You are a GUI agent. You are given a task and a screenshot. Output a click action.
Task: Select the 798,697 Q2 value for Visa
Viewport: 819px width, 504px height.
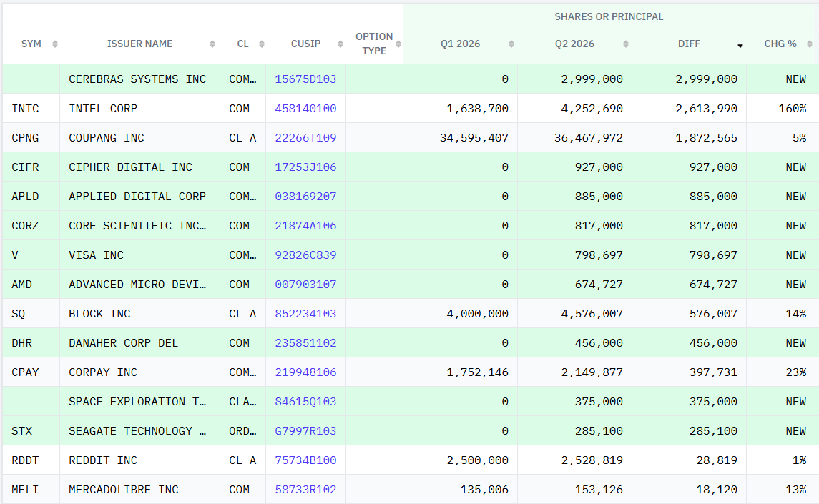tap(599, 255)
